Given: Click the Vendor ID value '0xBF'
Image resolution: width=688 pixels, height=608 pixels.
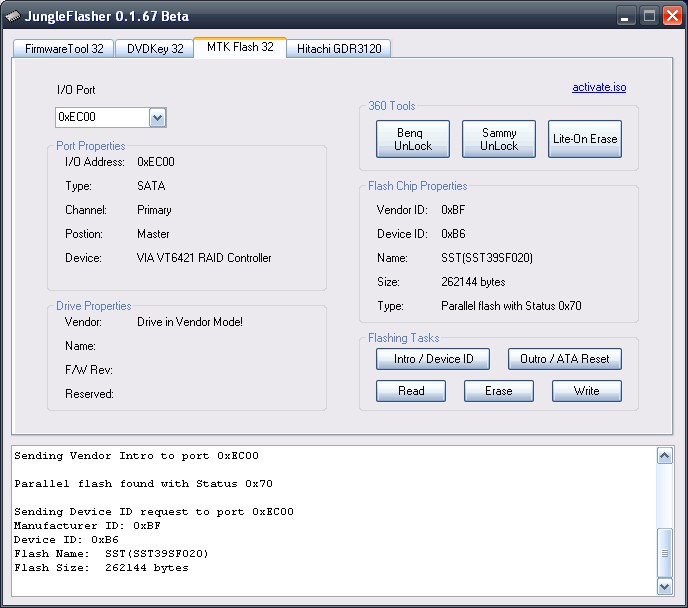Looking at the screenshot, I should click(453, 210).
